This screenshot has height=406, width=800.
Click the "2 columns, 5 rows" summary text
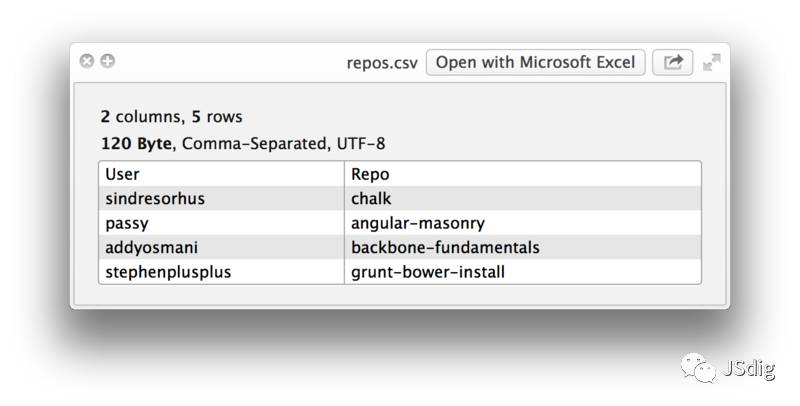point(171,117)
